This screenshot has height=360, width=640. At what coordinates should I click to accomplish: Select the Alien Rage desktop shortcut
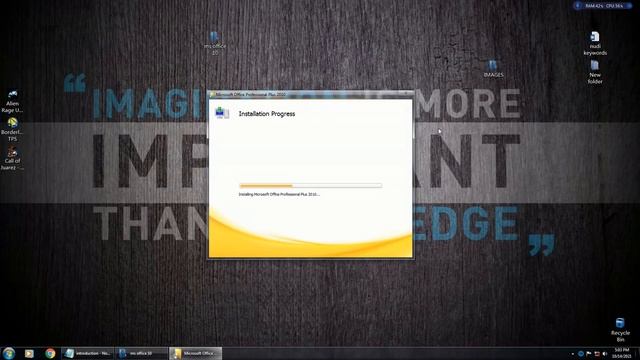pyautogui.click(x=12, y=101)
